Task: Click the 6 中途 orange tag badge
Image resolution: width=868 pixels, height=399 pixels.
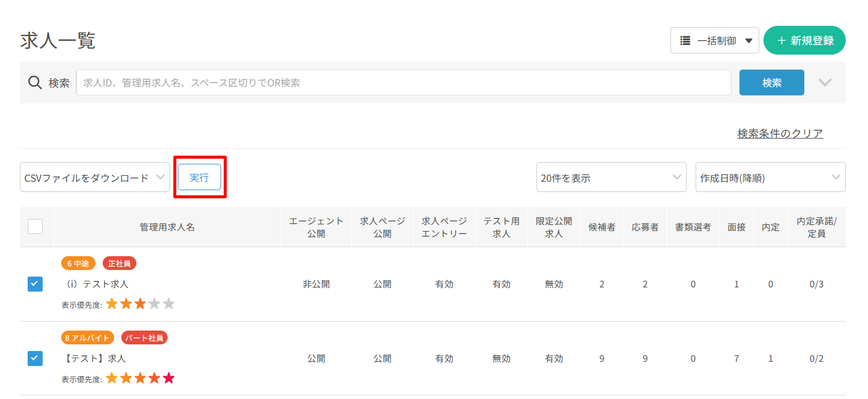Action: click(78, 263)
